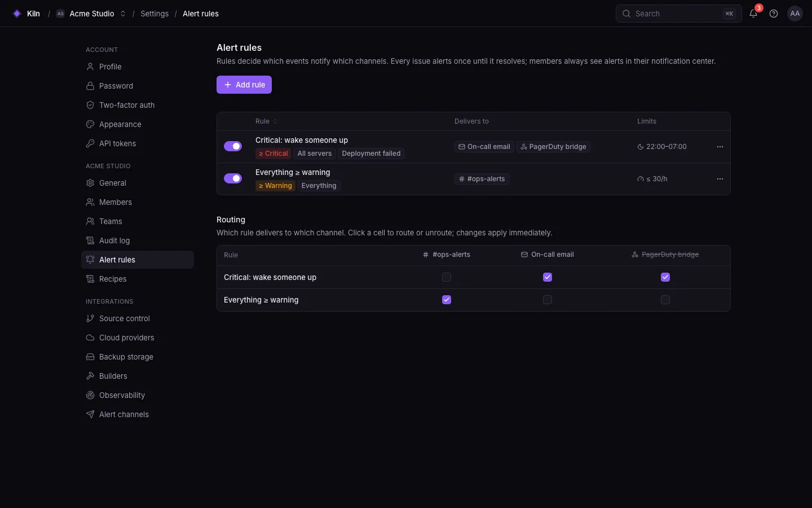812x508 pixels.
Task: Open the Two-factor auth page
Action: [138, 105]
